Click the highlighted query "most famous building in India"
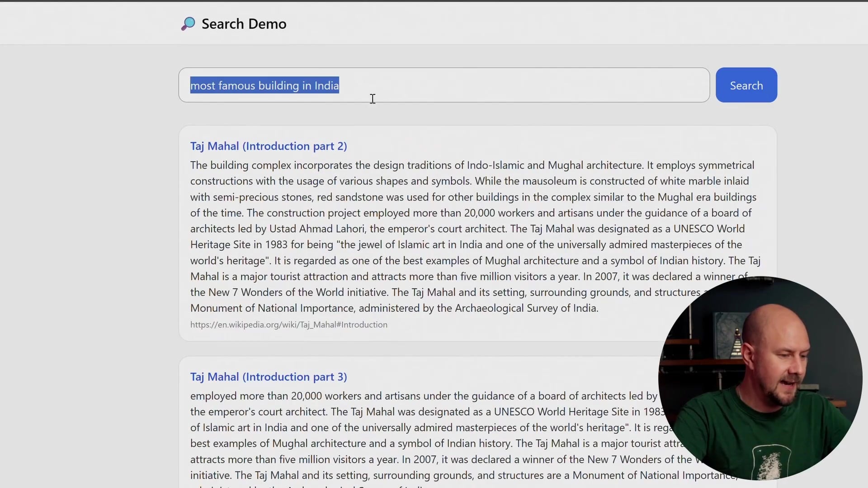 pos(264,85)
